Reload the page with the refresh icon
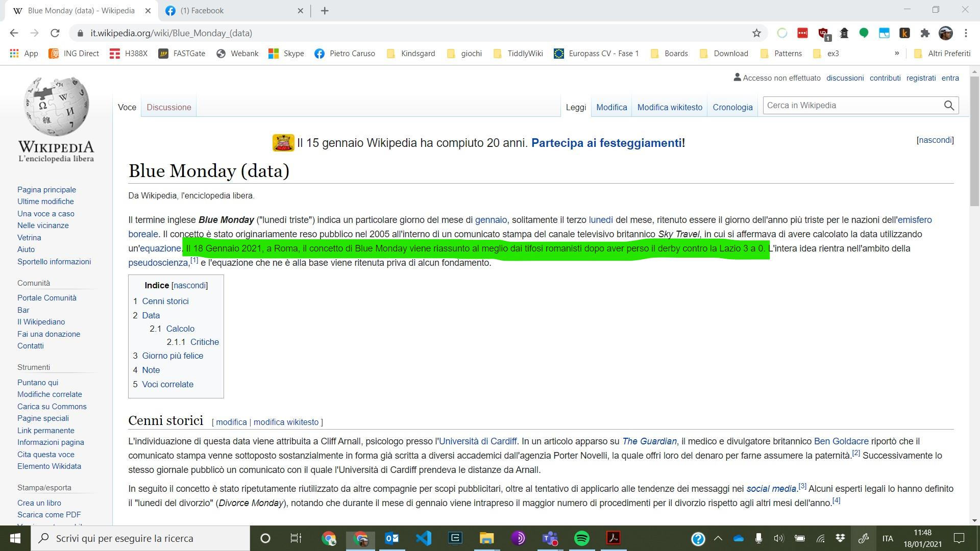 (x=55, y=33)
